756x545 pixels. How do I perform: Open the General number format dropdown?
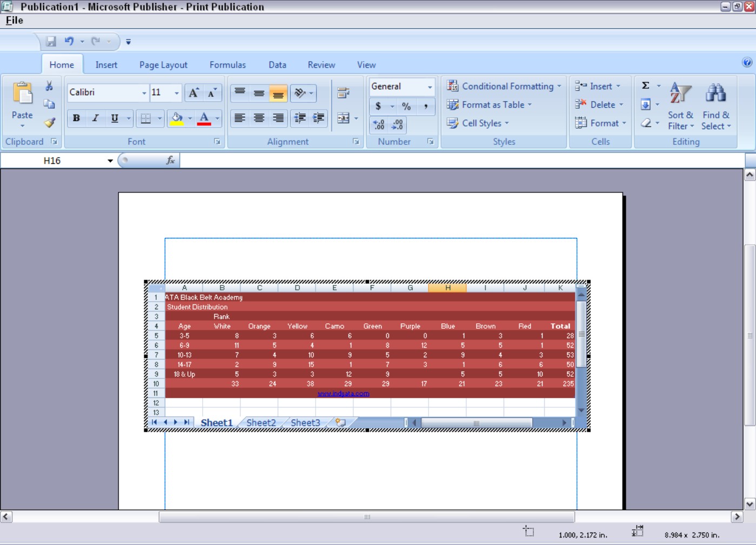(x=430, y=87)
